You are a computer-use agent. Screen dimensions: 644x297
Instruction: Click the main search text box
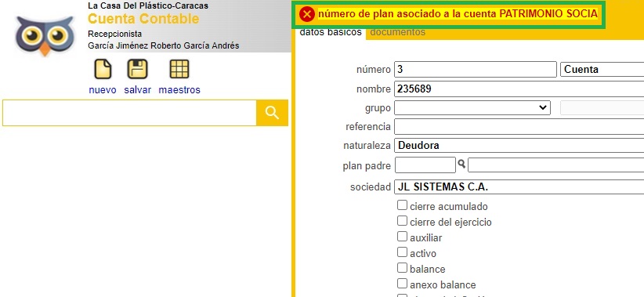129,113
